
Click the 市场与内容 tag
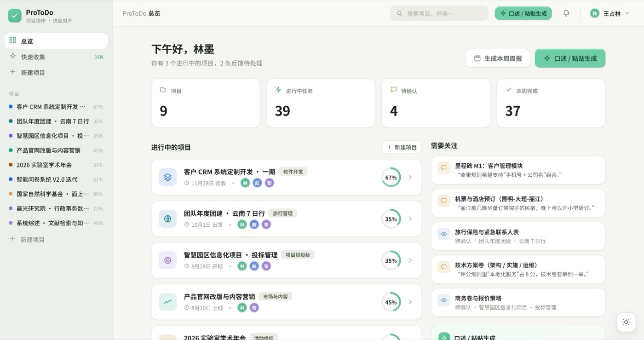(x=275, y=296)
